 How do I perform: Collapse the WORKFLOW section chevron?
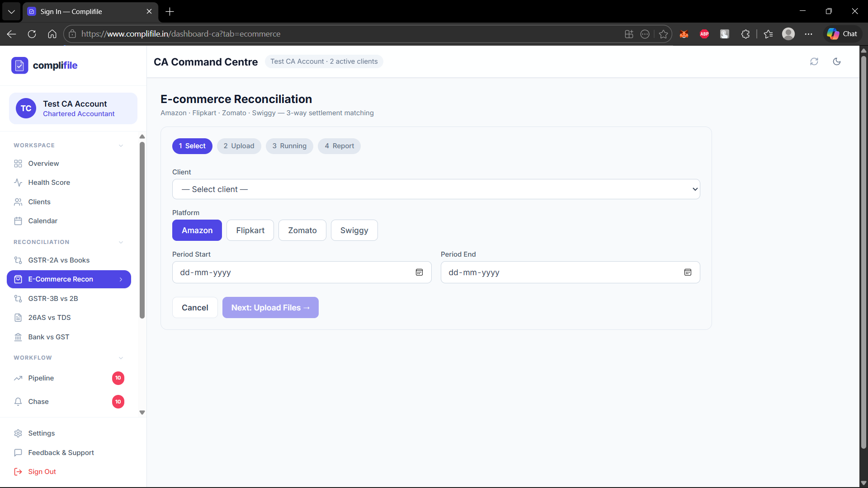tap(121, 358)
